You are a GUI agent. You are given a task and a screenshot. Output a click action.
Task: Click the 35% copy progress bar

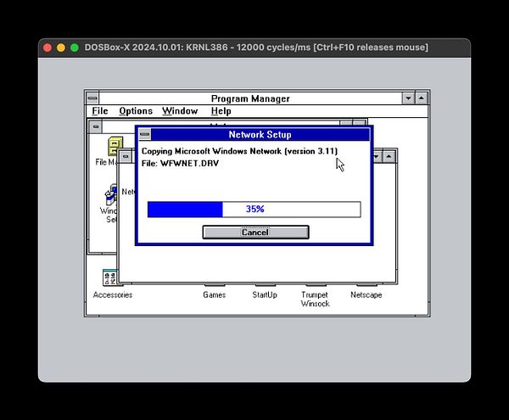point(254,210)
